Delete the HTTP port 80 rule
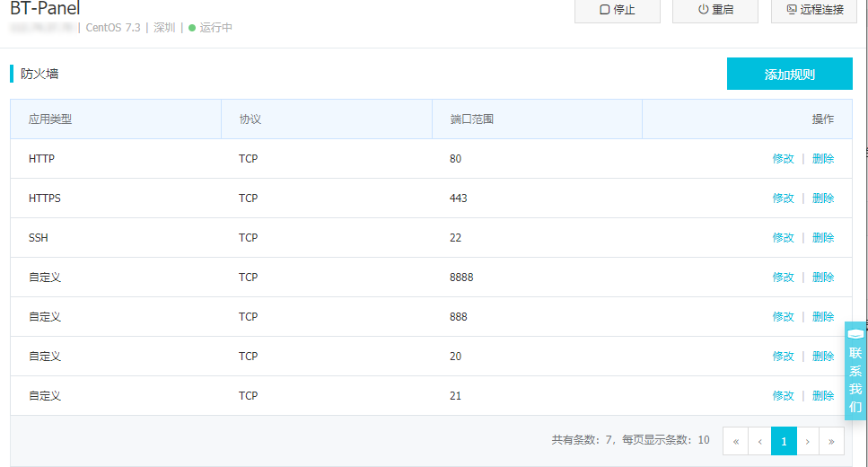Screen dimensions: 868x467 (x=823, y=159)
